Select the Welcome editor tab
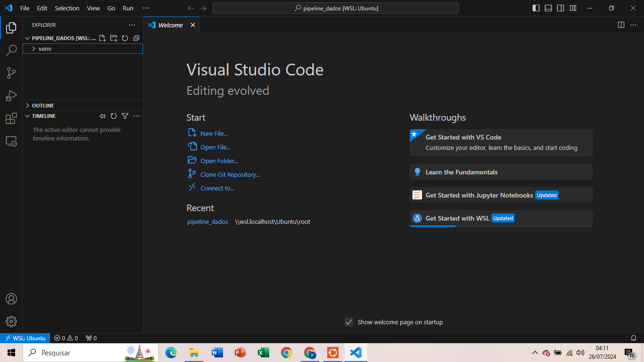 pos(172,25)
